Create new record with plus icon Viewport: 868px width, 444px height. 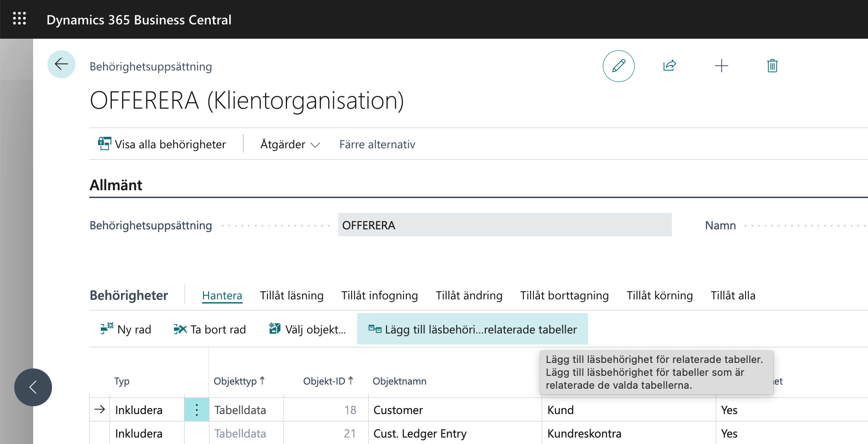(x=721, y=66)
